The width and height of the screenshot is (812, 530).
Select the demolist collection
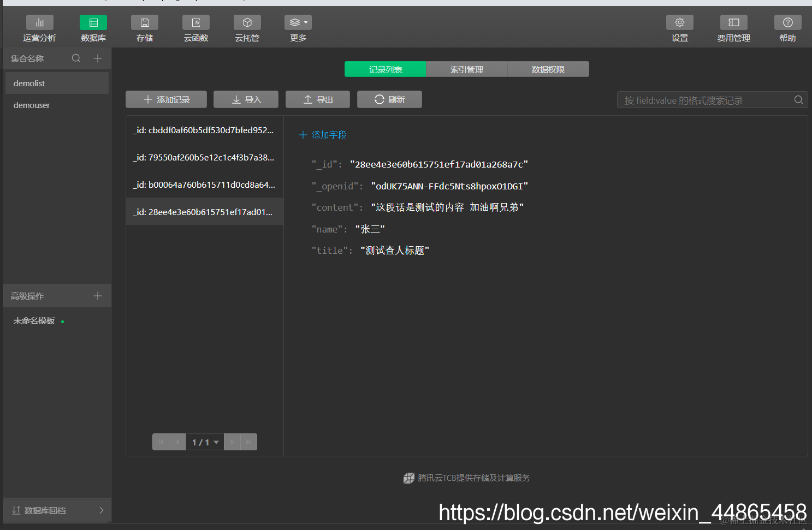point(57,83)
